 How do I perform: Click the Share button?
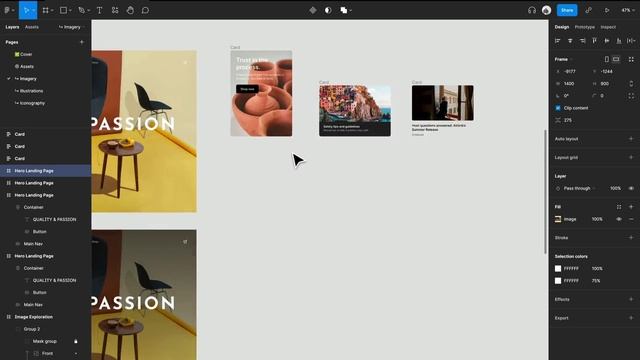[x=567, y=10]
